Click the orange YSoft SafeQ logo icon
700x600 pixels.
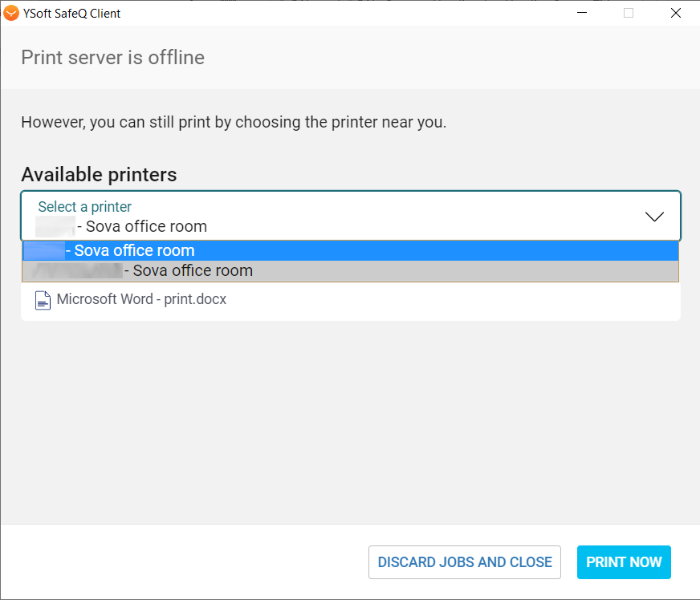pyautogui.click(x=11, y=13)
